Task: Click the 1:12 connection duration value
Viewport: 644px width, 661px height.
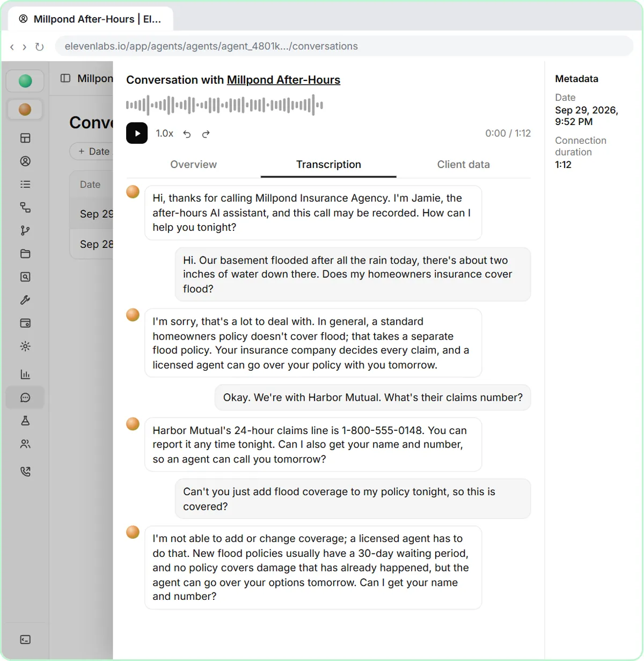Action: point(563,165)
